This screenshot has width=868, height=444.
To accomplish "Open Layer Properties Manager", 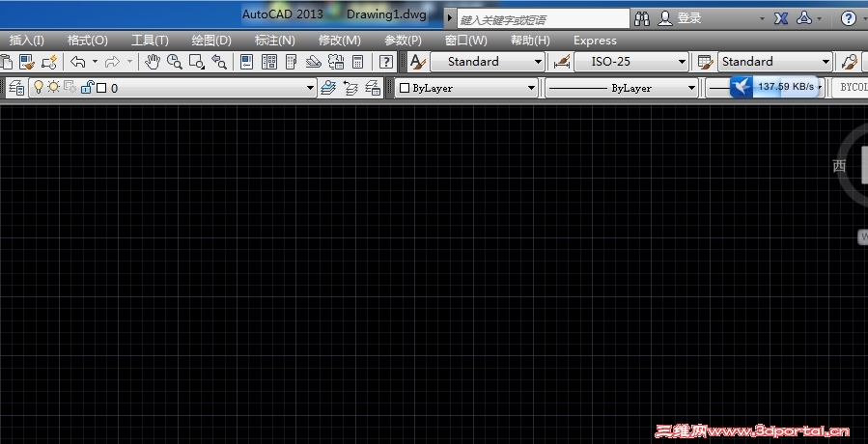I will point(17,88).
